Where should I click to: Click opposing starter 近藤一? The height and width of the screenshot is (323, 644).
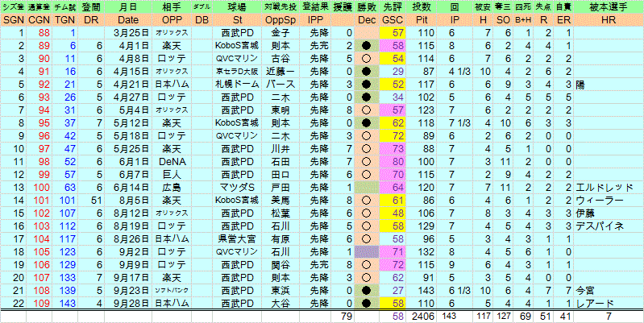pos(280,72)
